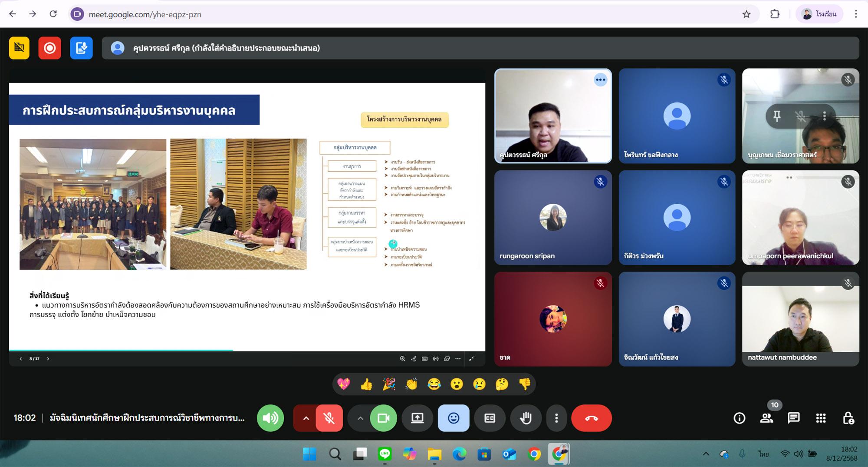This screenshot has height=467, width=868.
Task: Send the thumbs up reaction
Action: click(x=366, y=384)
